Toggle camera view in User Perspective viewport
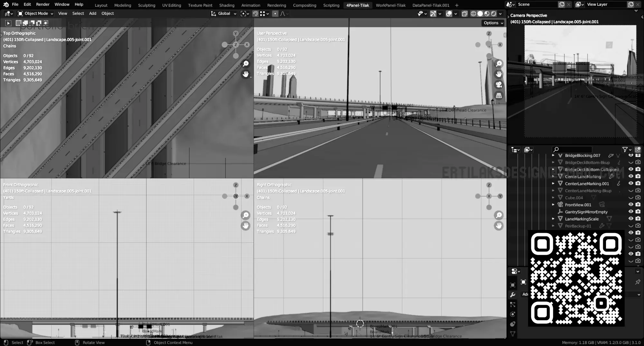The height and width of the screenshot is (346, 644). coord(499,85)
